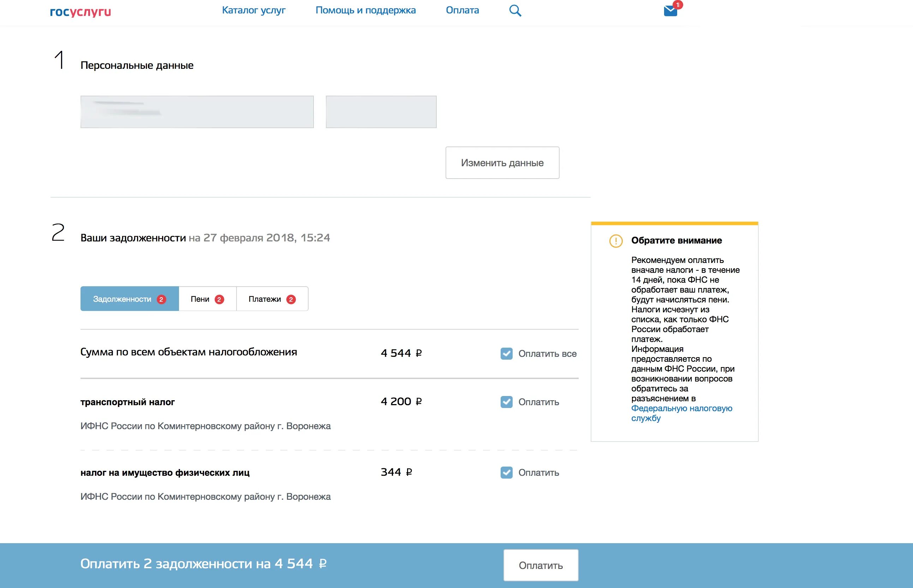Click the Изменить данные button
913x588 pixels.
(x=502, y=163)
